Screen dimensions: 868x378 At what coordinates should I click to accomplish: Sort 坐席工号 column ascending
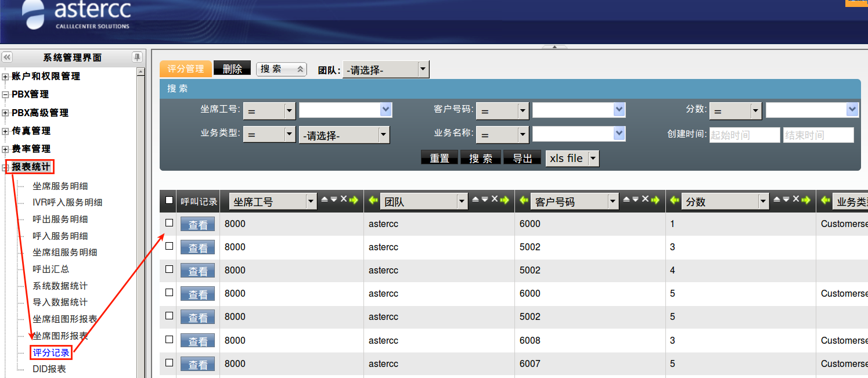pyautogui.click(x=325, y=199)
